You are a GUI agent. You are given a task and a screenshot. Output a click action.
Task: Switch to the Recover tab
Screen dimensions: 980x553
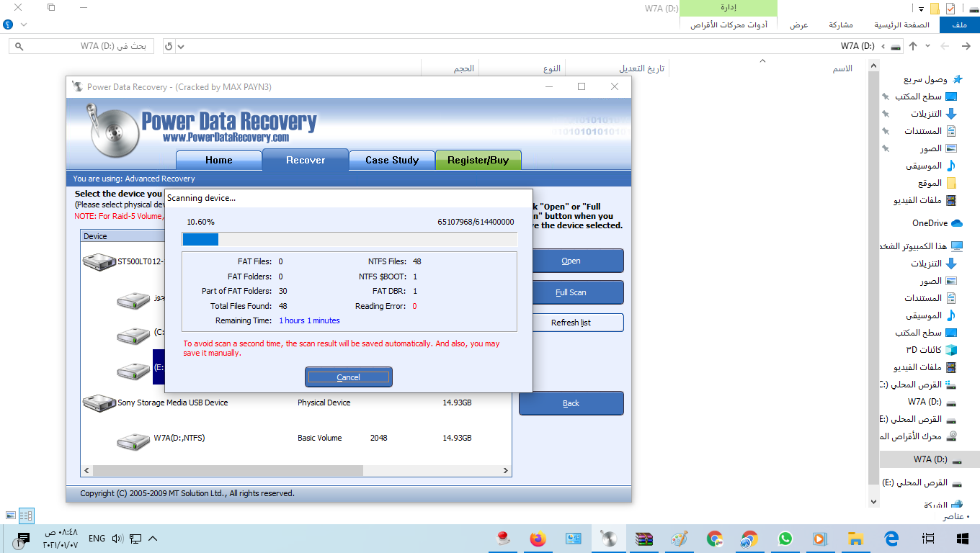[x=306, y=160]
